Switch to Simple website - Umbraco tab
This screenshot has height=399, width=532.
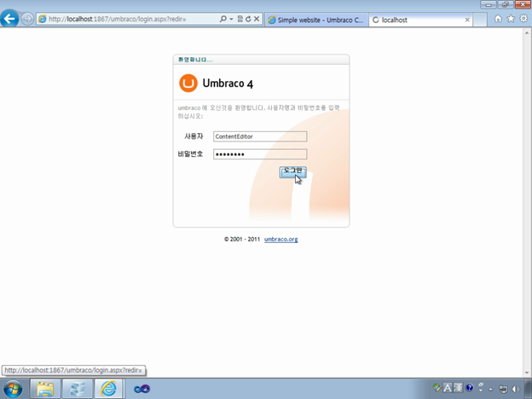(x=316, y=20)
